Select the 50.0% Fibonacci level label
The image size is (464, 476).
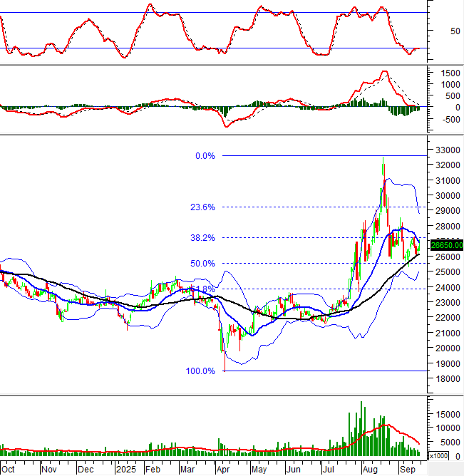tap(202, 264)
